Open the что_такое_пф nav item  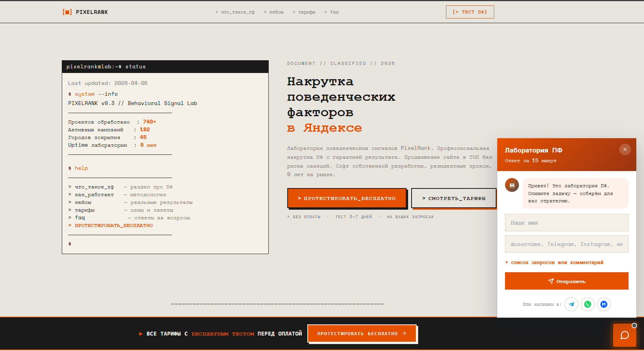(235, 12)
